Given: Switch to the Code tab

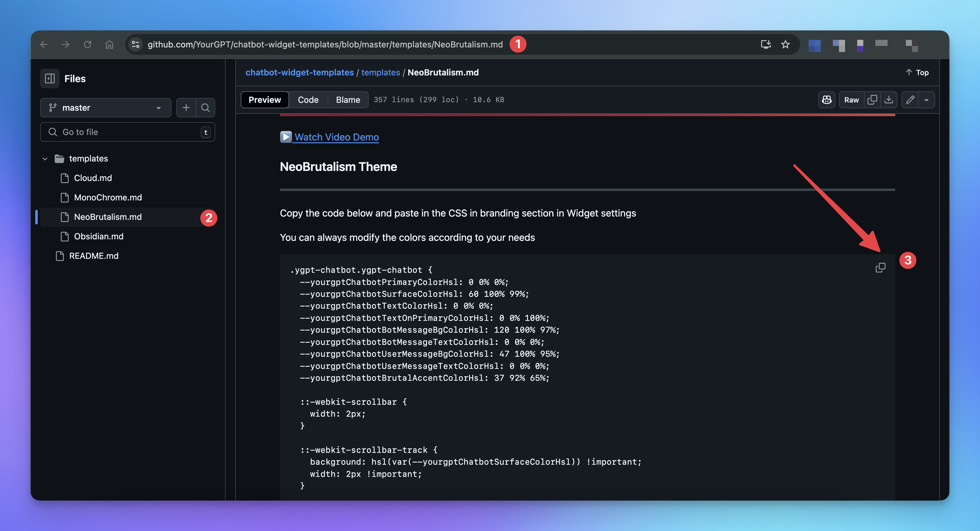Looking at the screenshot, I should pyautogui.click(x=308, y=100).
